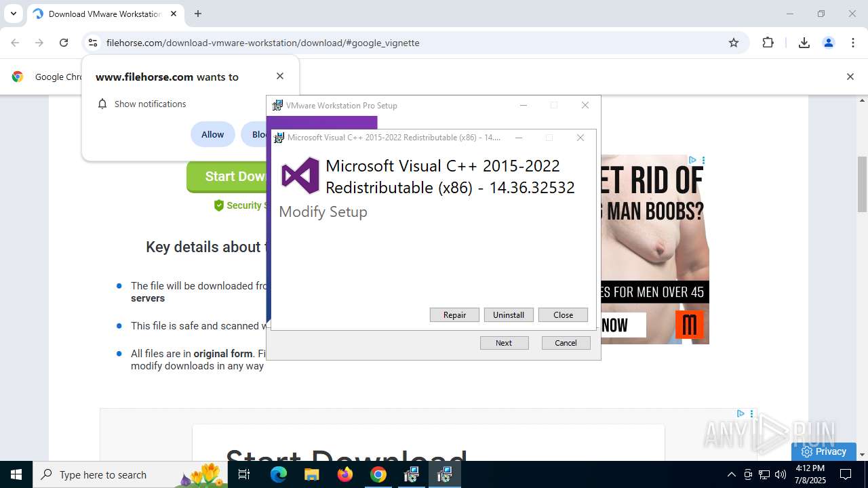
Task: Open volume icon in system tray
Action: click(781, 474)
